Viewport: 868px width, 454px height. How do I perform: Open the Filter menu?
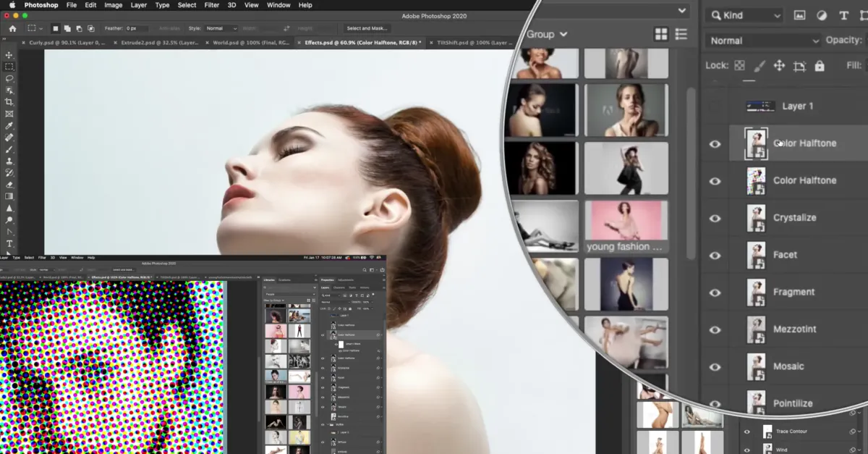tap(212, 5)
